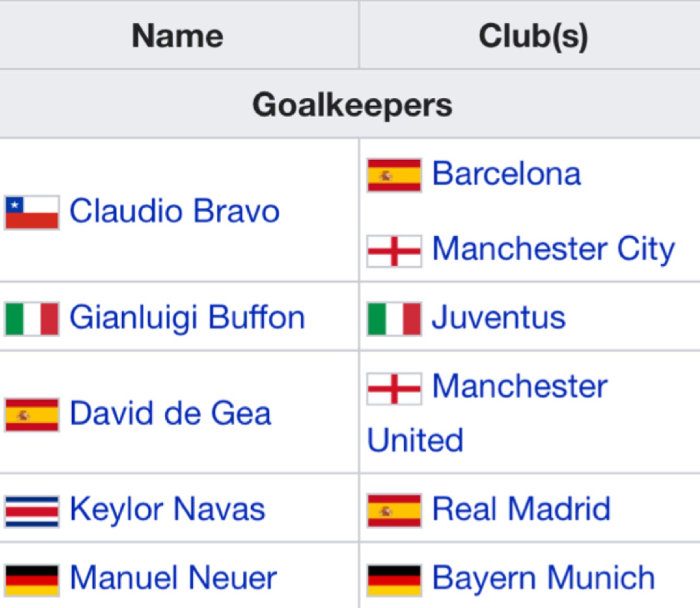The width and height of the screenshot is (700, 608).
Task: Click the Germany flag beside Manuel Neuer
Action: click(x=32, y=580)
